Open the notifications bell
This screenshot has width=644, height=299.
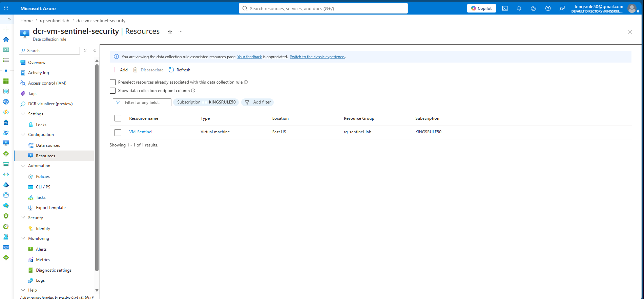(519, 8)
